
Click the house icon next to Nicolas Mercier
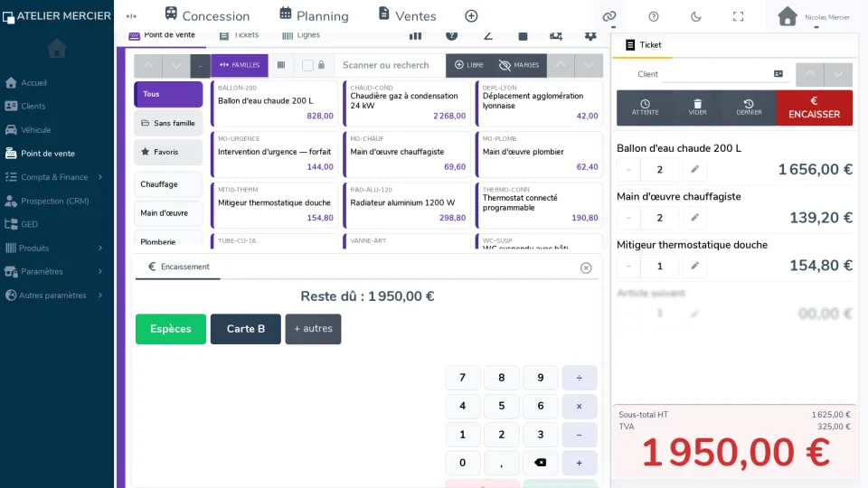click(x=788, y=16)
